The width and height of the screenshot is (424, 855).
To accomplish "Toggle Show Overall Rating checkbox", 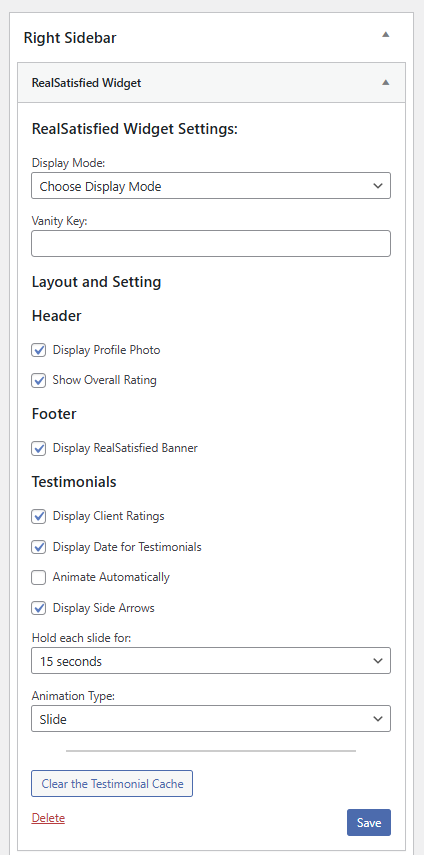I will tap(39, 381).
